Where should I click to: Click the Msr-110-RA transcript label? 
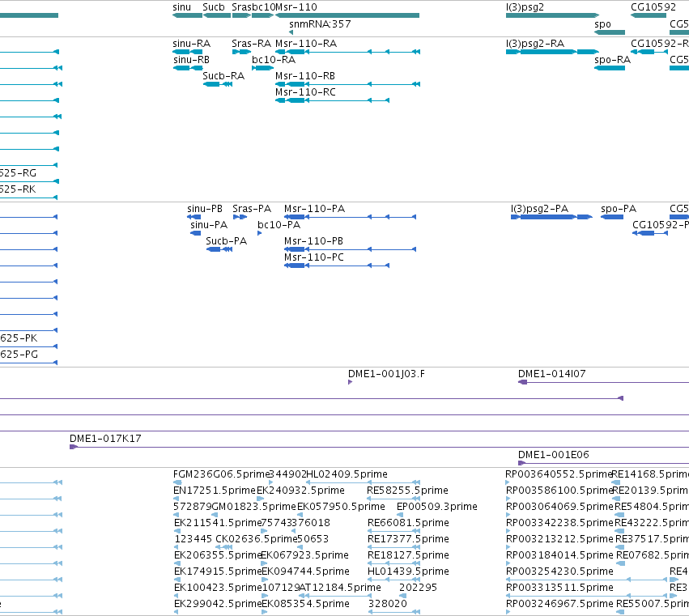(x=306, y=44)
